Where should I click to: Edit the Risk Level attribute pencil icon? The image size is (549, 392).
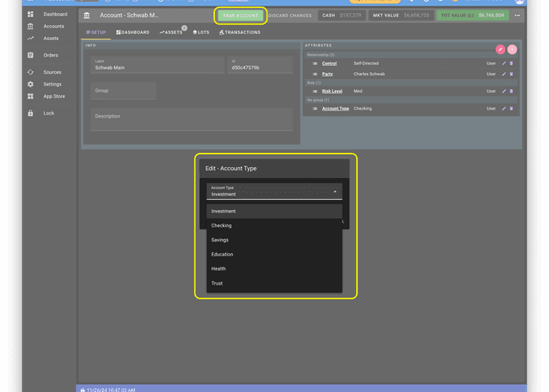coord(504,91)
